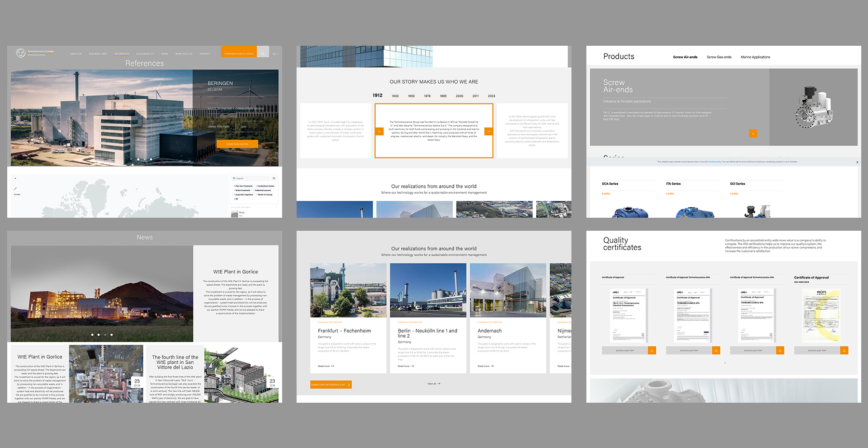
Task: Click the map fullscreen expand icon
Action: pyautogui.click(x=15, y=188)
